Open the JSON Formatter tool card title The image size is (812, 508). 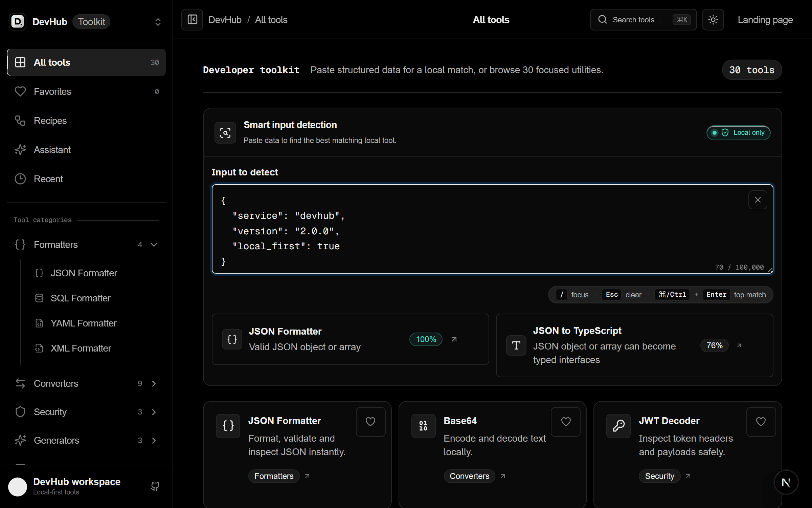click(x=285, y=421)
